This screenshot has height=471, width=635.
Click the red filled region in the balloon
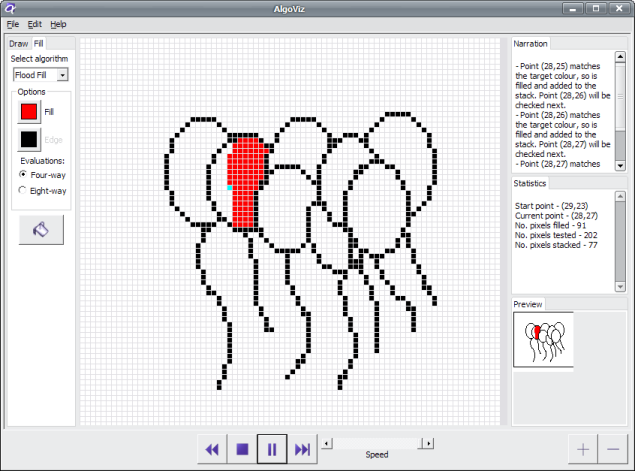[245, 182]
